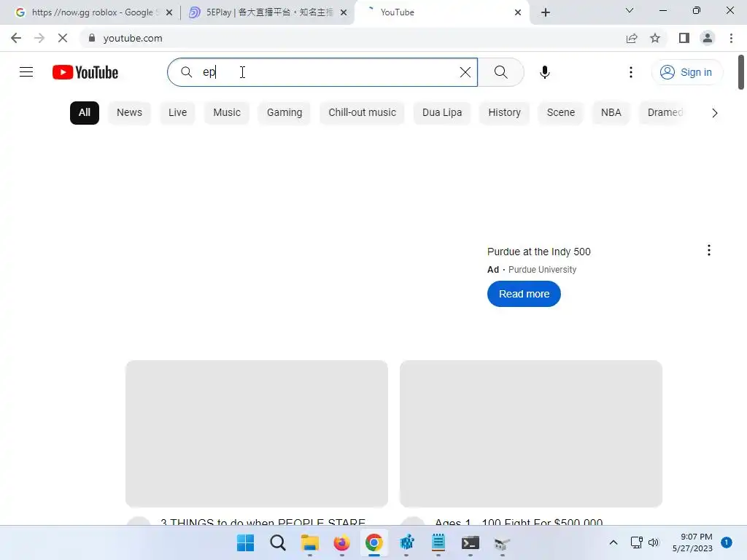Click the page vertical scrollbar

(x=741, y=72)
